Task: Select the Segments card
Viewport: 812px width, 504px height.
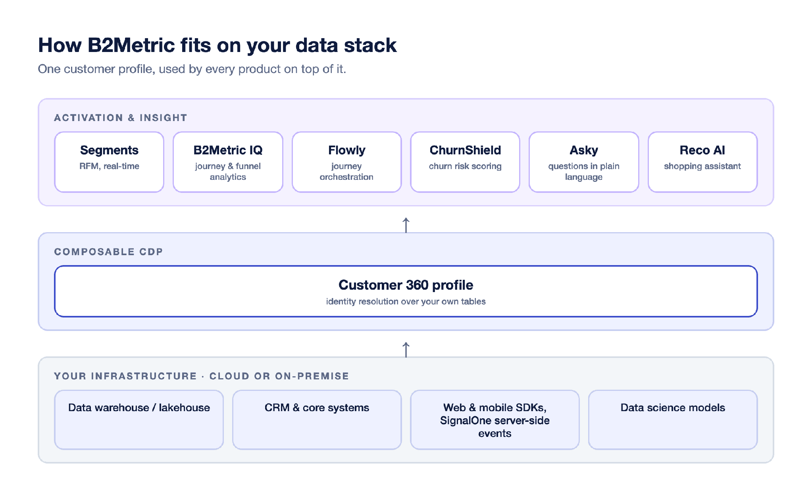Action: 109,162
